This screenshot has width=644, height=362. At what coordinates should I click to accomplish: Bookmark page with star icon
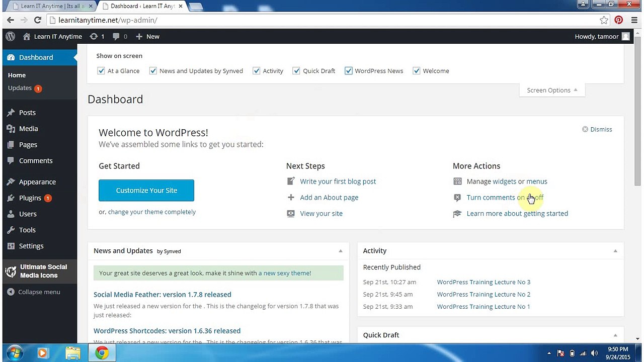[604, 20]
